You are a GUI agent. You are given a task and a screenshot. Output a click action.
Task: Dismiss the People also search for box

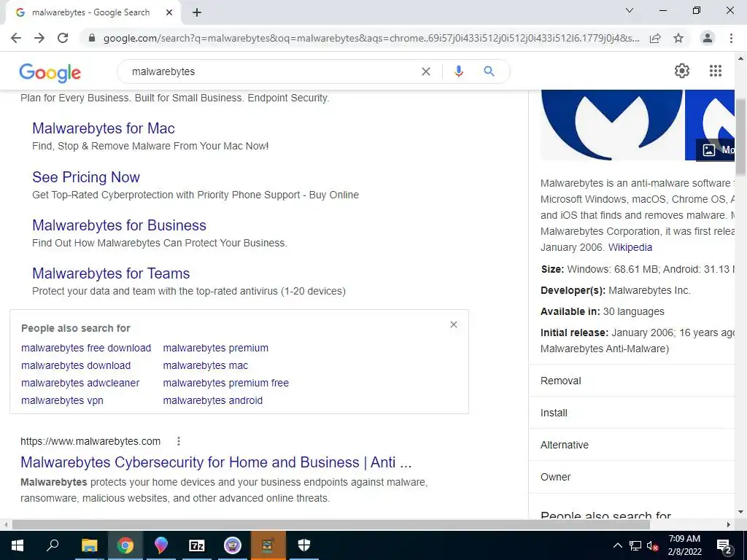[454, 324]
